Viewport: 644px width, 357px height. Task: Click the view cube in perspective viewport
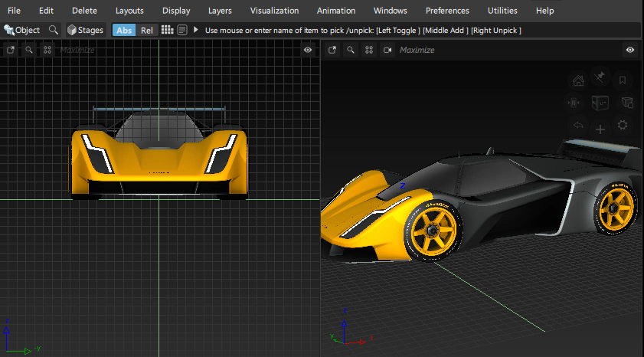600,103
